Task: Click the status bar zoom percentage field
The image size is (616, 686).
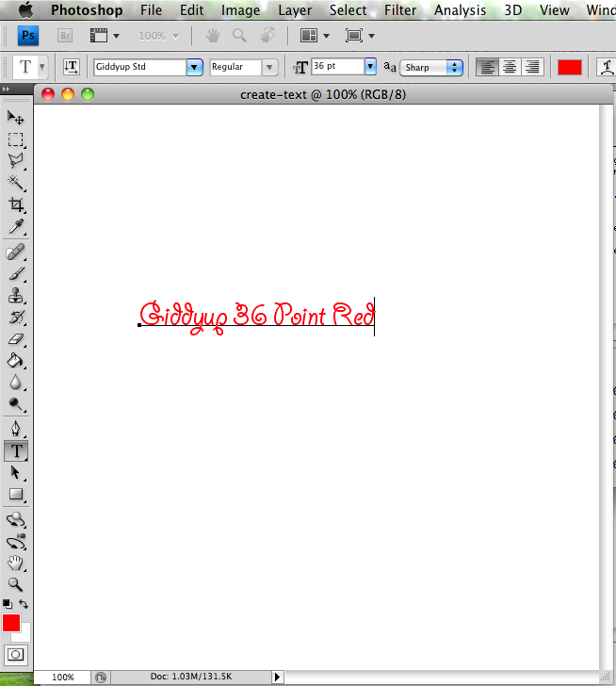Action: tap(62, 678)
